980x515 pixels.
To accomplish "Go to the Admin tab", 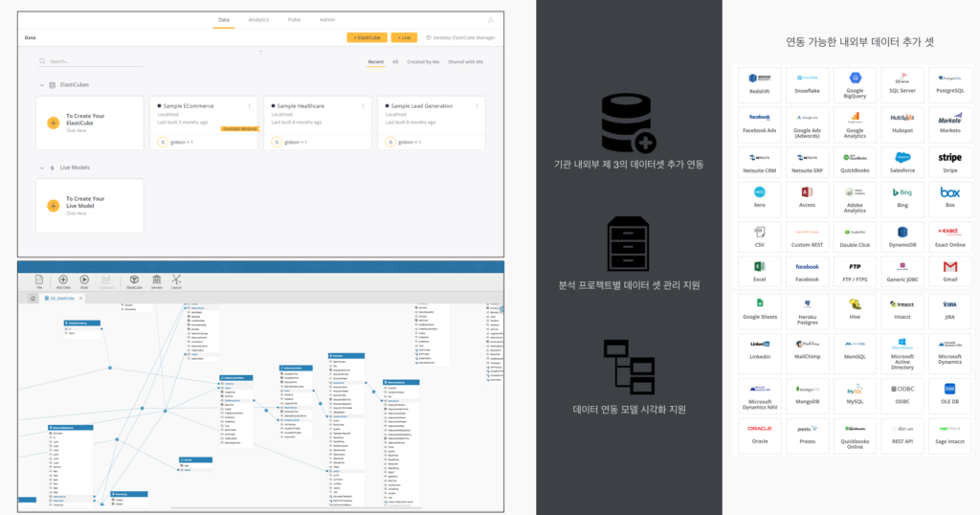I will 327,20.
